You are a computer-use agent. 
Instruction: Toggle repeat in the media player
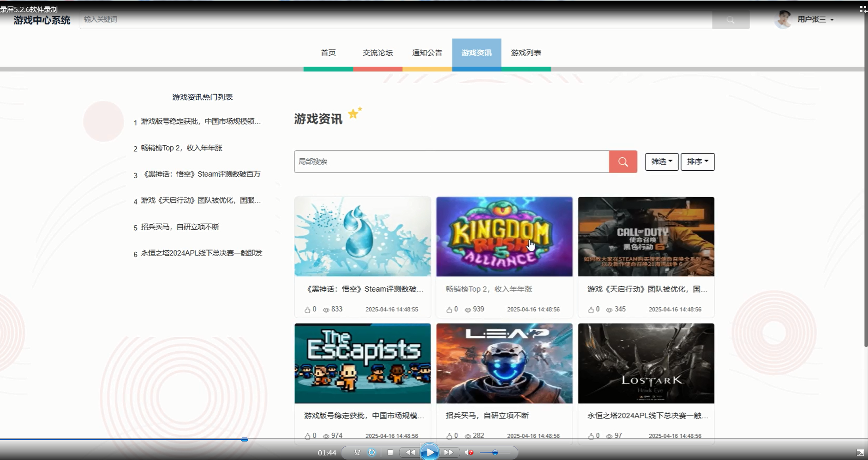pyautogui.click(x=371, y=453)
